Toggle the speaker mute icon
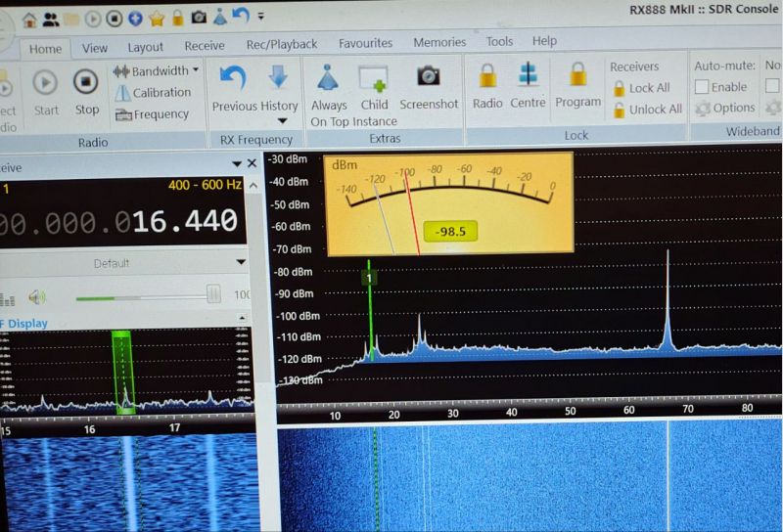 pos(37,296)
